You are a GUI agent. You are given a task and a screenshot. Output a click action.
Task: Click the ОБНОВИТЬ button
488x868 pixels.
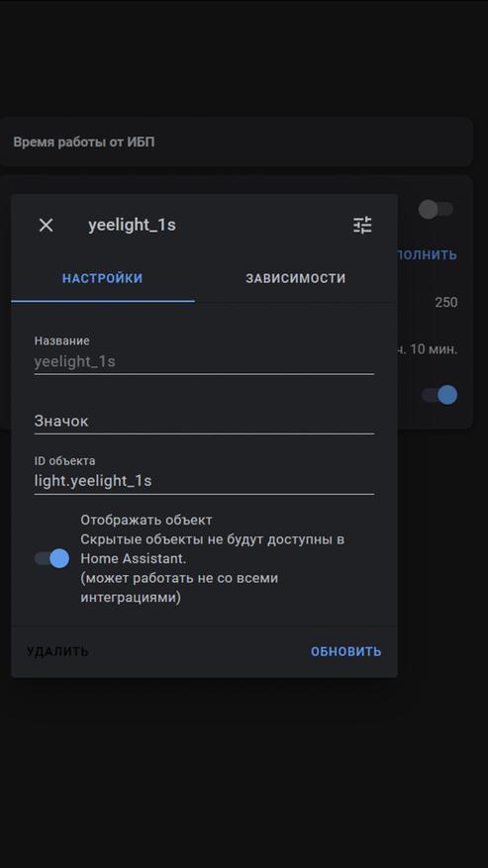(x=345, y=651)
